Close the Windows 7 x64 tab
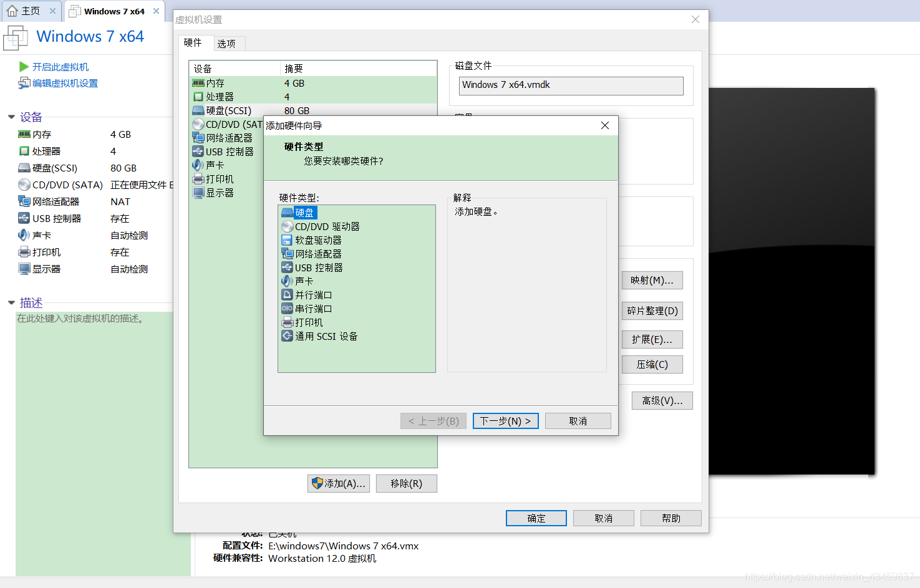 (156, 11)
